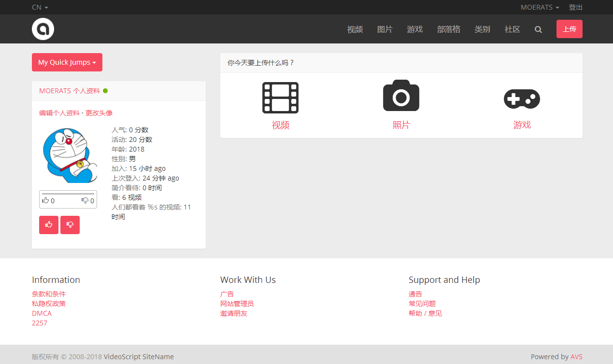613x364 pixels.
Task: Click the red thumbs-down vote button
Action: point(70,225)
